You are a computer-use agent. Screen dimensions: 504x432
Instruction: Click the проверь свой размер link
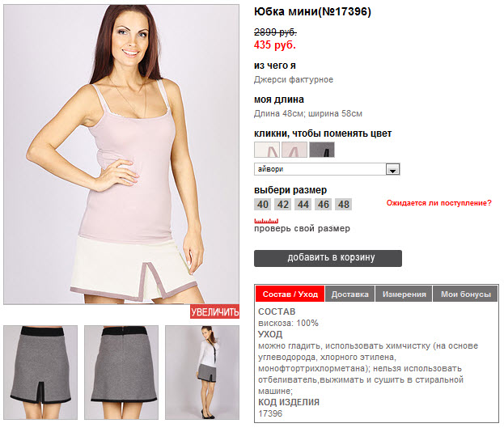pyautogui.click(x=302, y=228)
